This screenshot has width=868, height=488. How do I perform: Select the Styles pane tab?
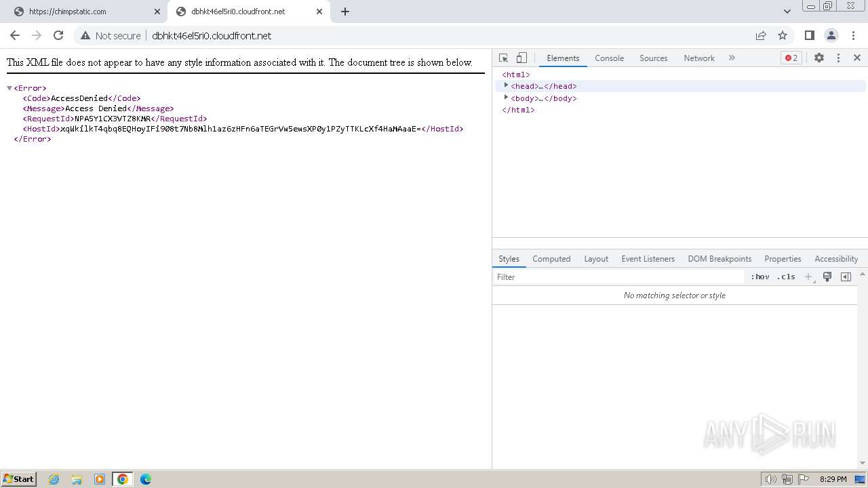[509, 259]
